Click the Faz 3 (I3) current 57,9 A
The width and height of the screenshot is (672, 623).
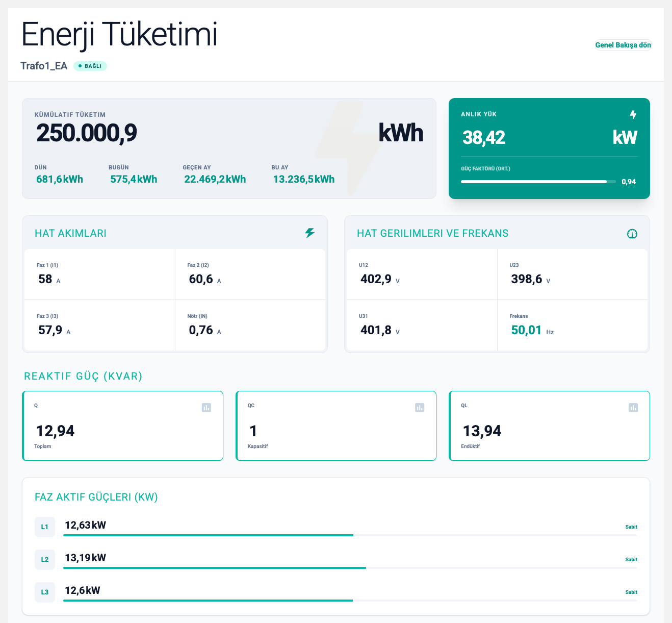(55, 330)
